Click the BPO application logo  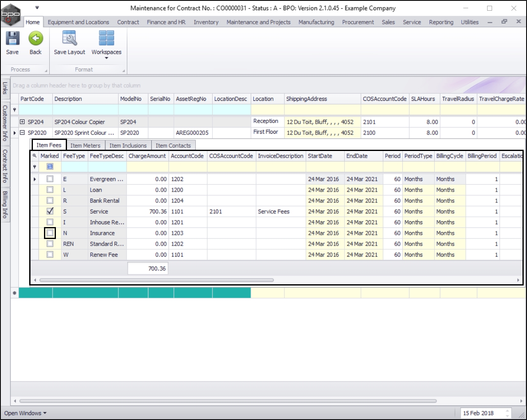click(11, 15)
